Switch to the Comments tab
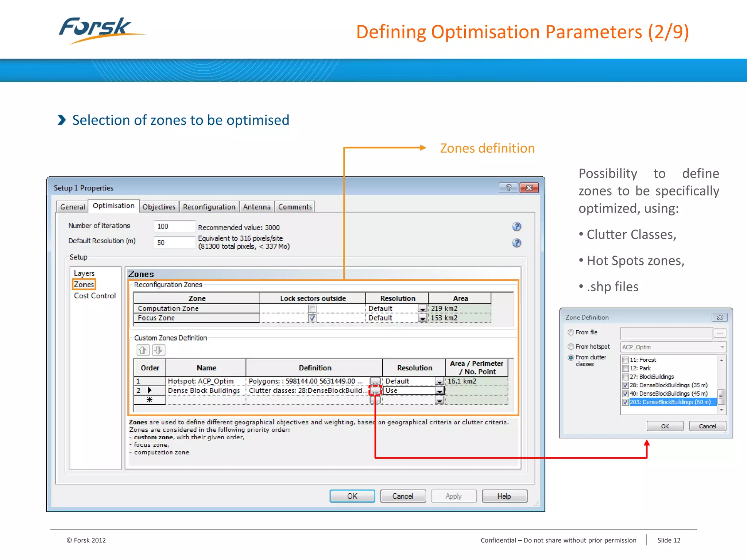The image size is (747, 560). (x=295, y=207)
